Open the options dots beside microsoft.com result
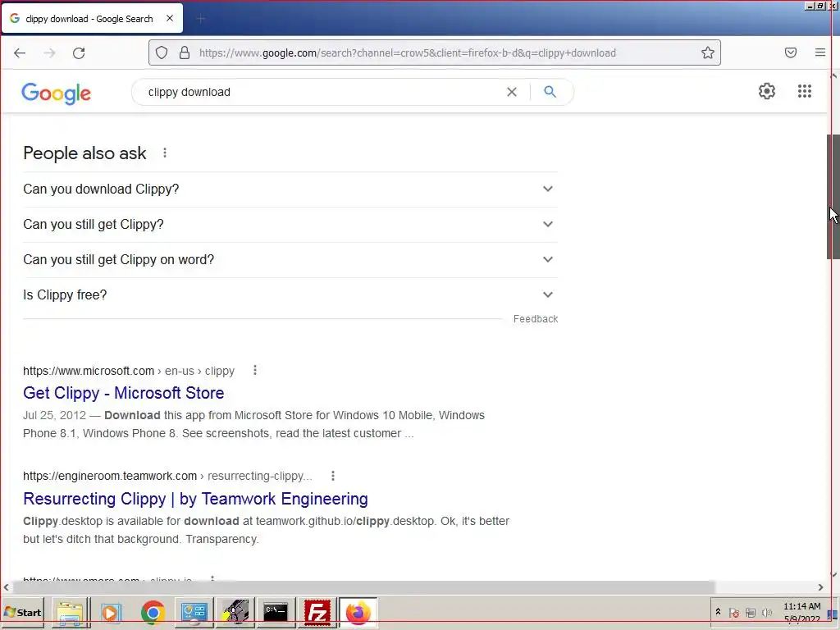The height and width of the screenshot is (630, 840). [x=255, y=370]
